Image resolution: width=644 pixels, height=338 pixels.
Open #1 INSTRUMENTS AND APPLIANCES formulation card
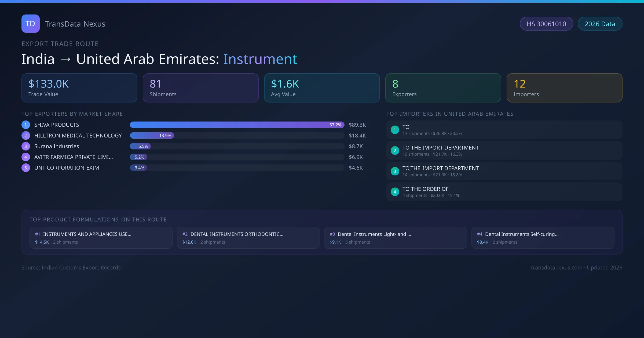point(101,238)
